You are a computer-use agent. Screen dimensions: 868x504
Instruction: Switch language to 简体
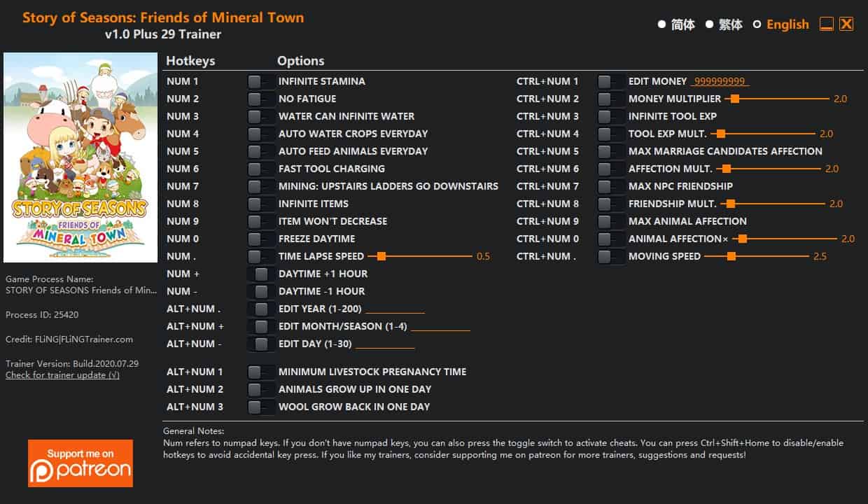pyautogui.click(x=676, y=24)
